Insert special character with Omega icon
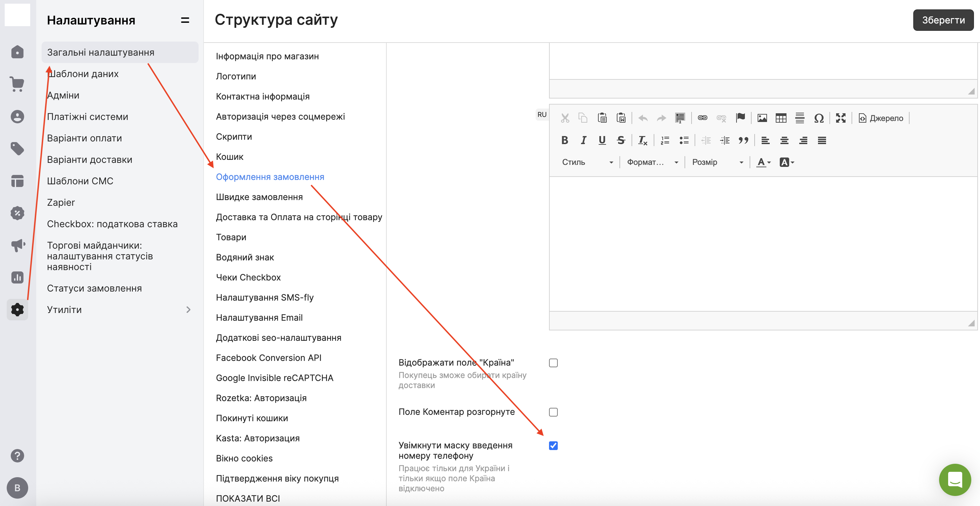Screen dimensions: 980x506 click(x=819, y=118)
